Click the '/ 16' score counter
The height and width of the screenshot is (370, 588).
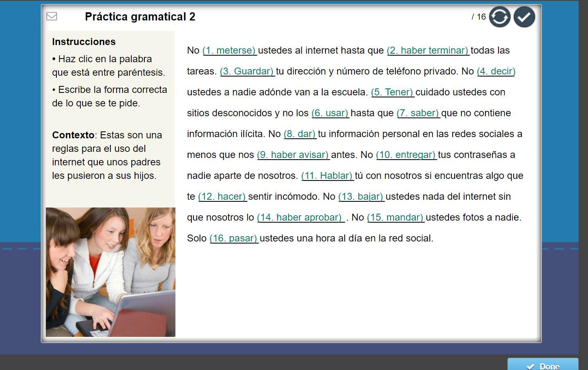click(x=478, y=17)
